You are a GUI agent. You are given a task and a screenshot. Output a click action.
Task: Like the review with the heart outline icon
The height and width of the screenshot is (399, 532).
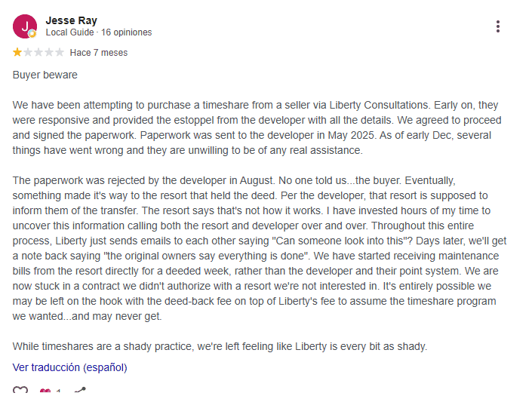tap(20, 390)
